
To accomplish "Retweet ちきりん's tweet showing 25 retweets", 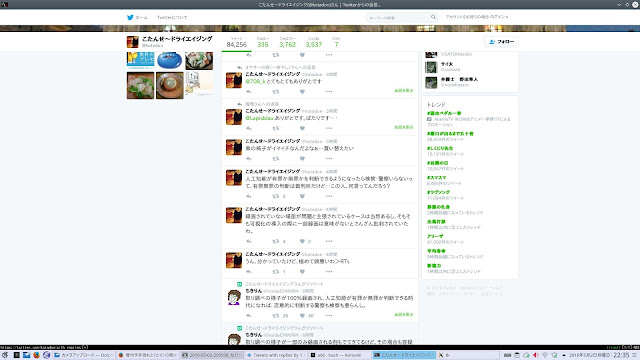I will click(276, 316).
